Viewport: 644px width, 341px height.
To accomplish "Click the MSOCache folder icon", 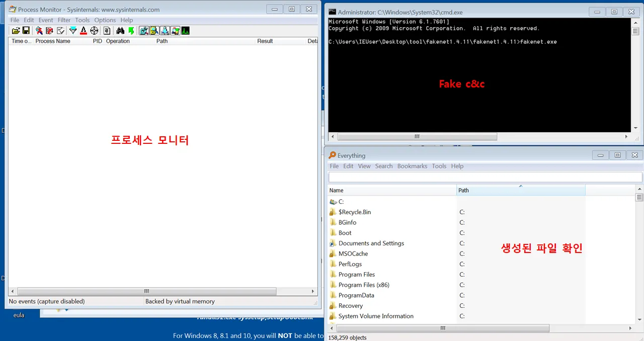I will tap(333, 253).
